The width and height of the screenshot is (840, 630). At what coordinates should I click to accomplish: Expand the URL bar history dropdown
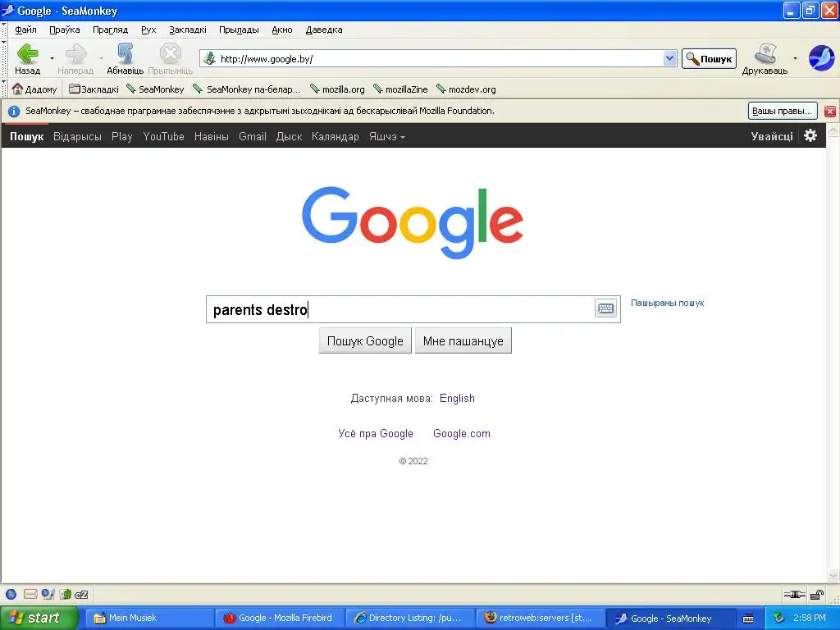click(x=669, y=58)
